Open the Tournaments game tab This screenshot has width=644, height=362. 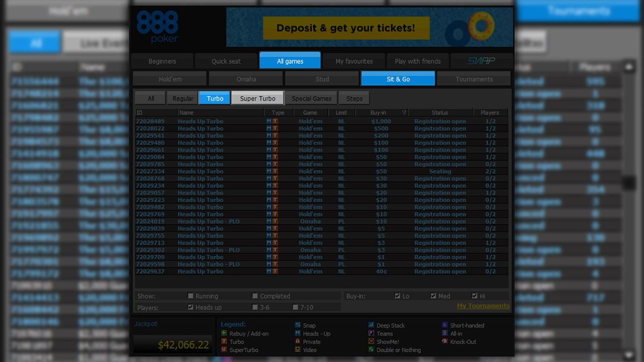(474, 79)
